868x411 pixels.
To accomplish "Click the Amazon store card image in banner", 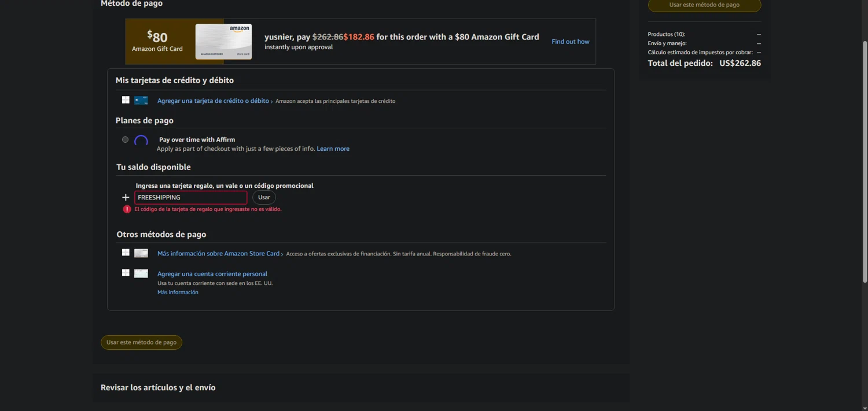I will coord(223,42).
